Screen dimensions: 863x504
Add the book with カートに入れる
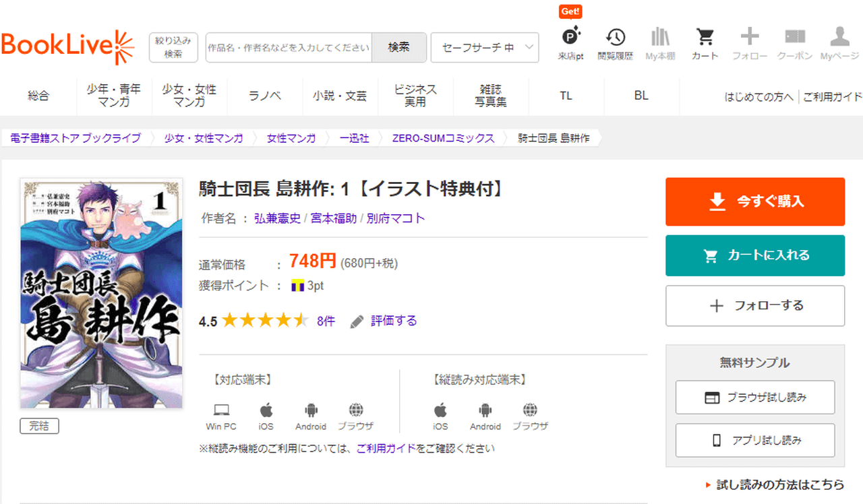pyautogui.click(x=754, y=255)
